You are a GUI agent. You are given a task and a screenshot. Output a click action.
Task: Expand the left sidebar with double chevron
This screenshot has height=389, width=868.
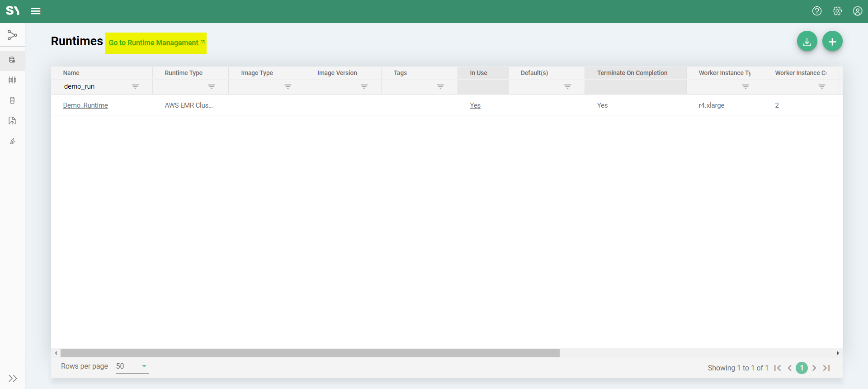13,378
